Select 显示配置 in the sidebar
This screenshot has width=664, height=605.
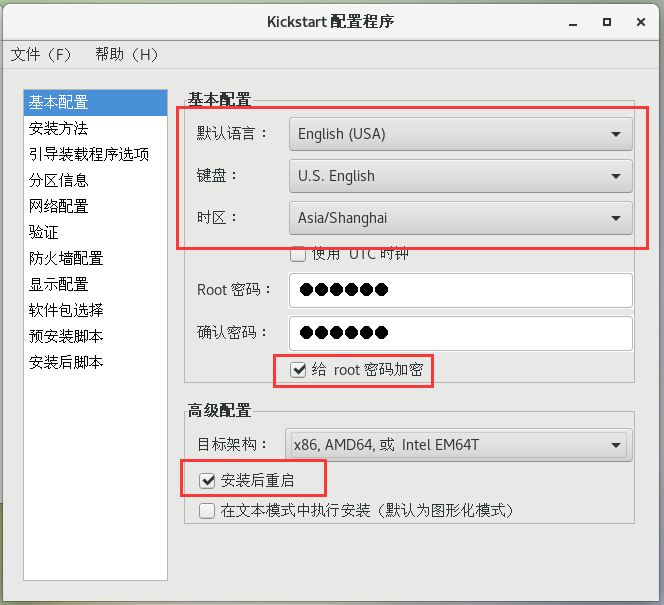tap(95, 284)
